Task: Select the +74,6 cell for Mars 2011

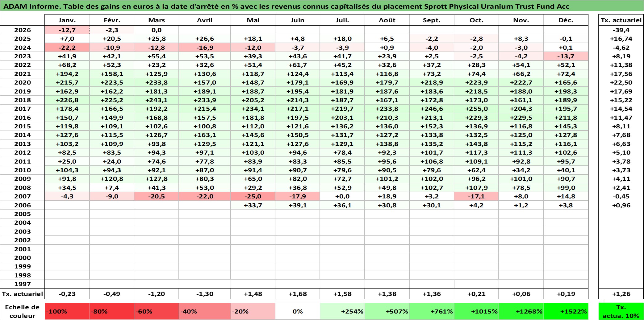Action: click(x=157, y=161)
